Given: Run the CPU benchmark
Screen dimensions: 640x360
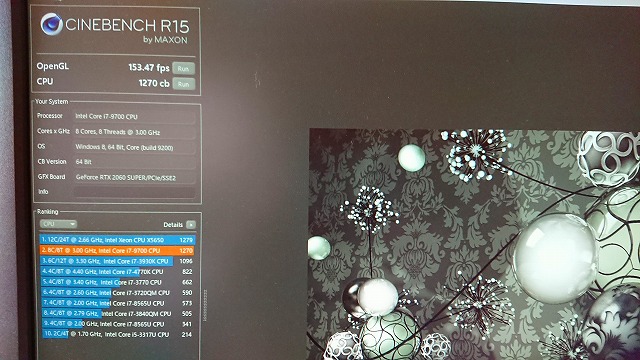Looking at the screenshot, I should 183,84.
